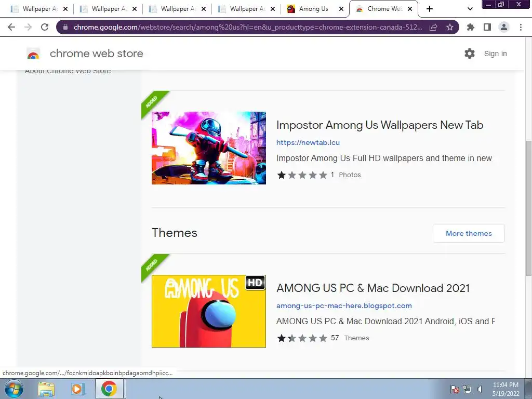Click the Photos category label
The width and height of the screenshot is (532, 399).
tap(350, 175)
